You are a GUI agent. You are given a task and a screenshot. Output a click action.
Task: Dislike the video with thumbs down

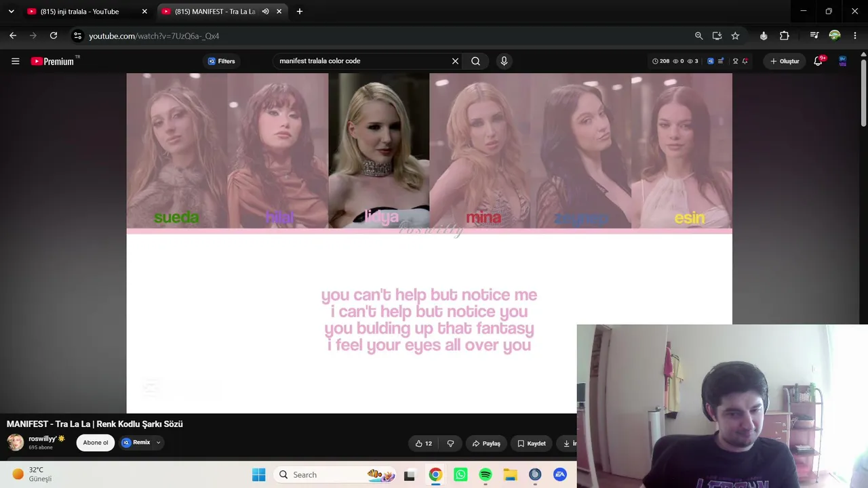(450, 443)
